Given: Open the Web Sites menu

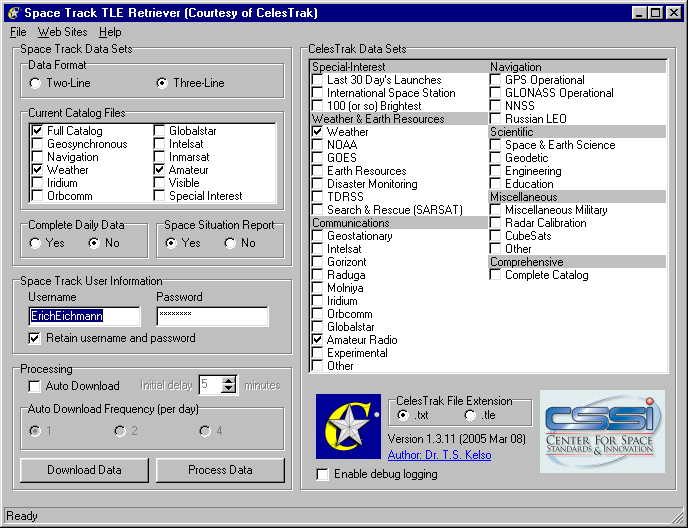Looking at the screenshot, I should click(x=63, y=32).
